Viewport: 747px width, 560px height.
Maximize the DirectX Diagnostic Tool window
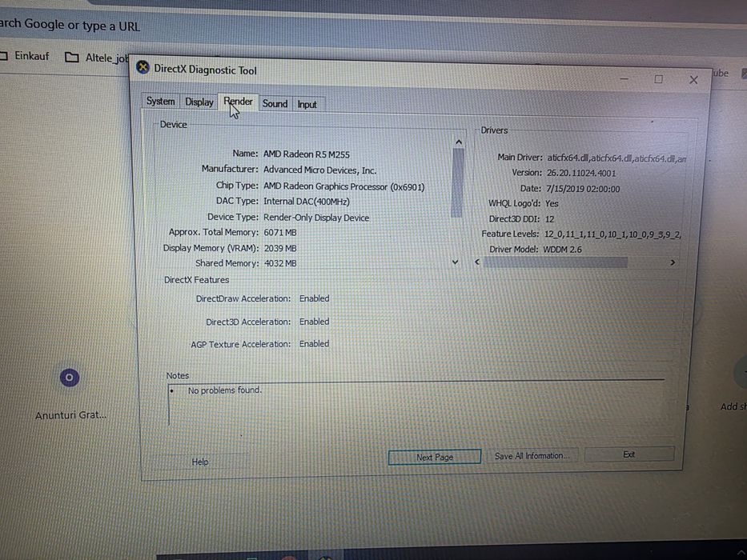[x=658, y=79]
